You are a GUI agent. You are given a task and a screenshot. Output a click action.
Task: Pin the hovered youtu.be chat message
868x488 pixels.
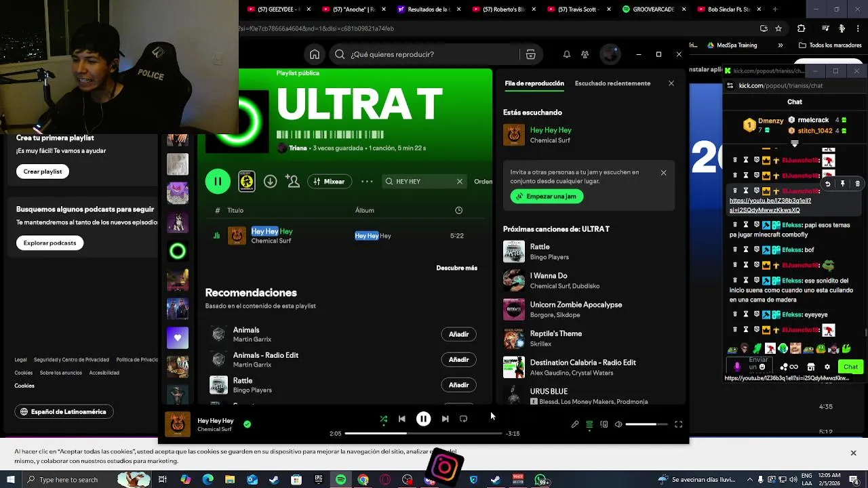[842, 184]
